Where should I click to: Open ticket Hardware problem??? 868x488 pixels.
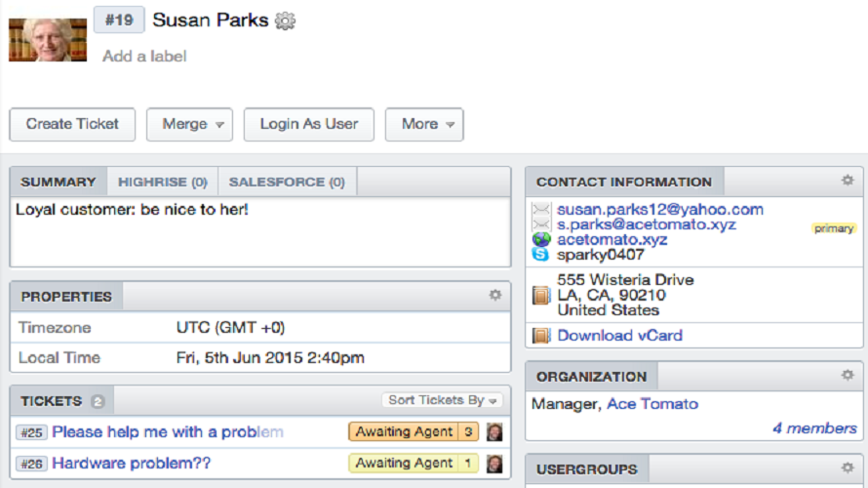click(131, 464)
